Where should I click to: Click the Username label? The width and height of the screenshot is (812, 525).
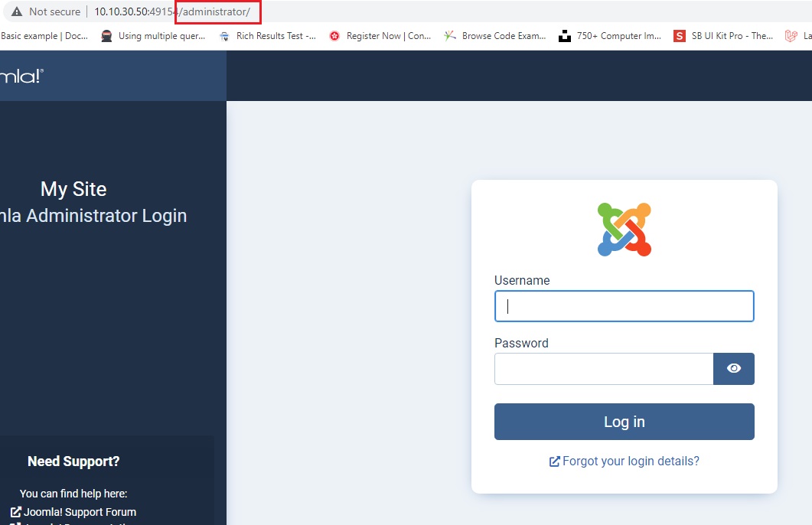coord(522,280)
